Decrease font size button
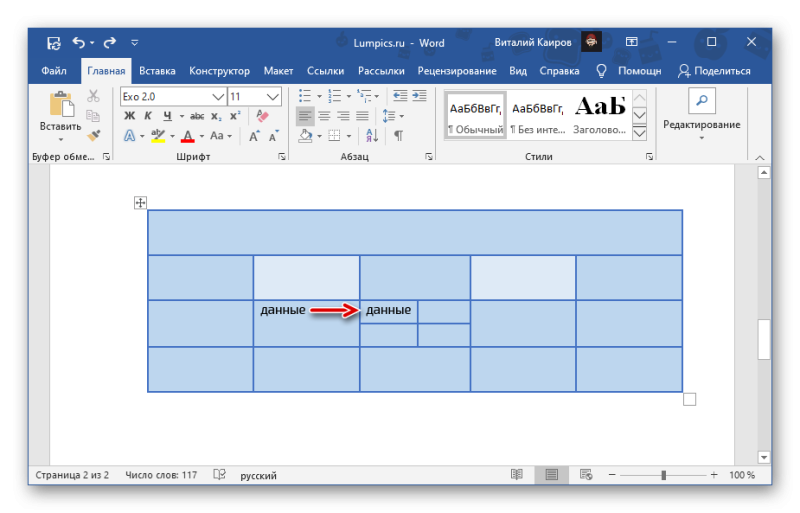This screenshot has height=513, width=800. [273, 136]
